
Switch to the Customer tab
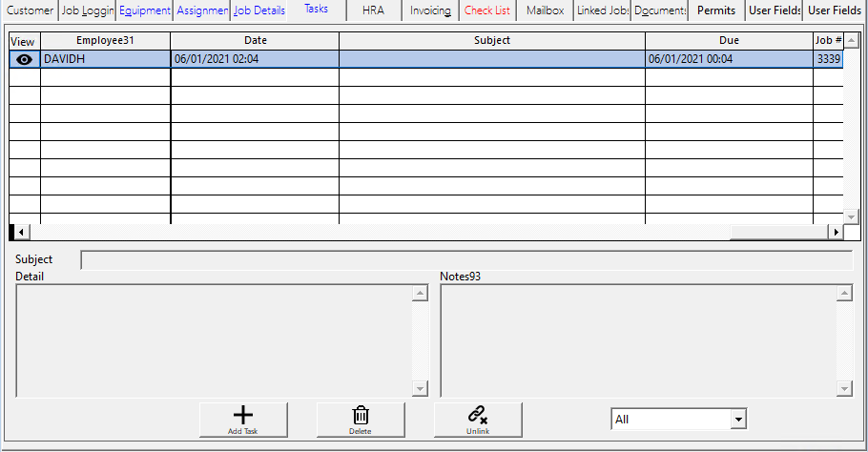(31, 10)
